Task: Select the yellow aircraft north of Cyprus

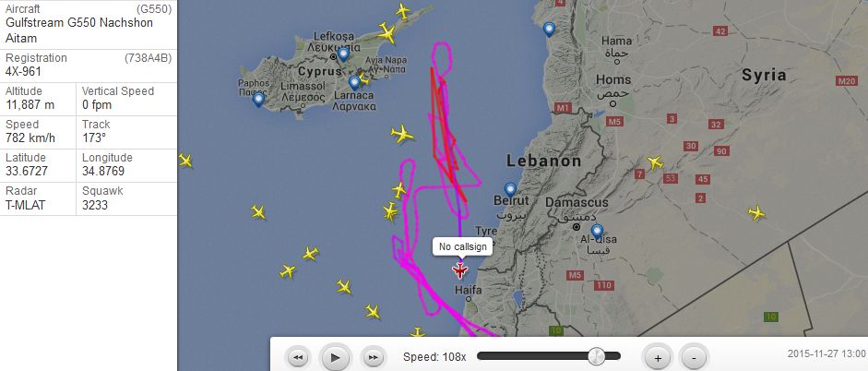Action: 403,10
